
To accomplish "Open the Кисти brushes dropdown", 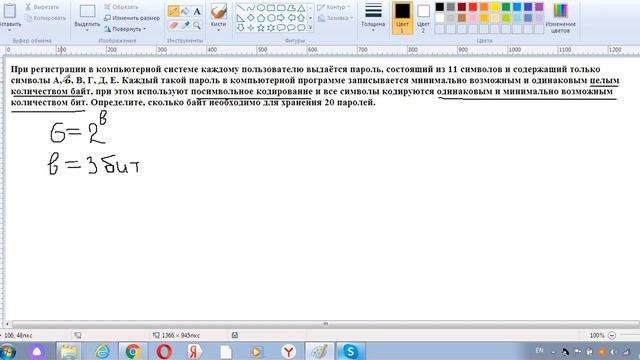I will pyautogui.click(x=218, y=30).
